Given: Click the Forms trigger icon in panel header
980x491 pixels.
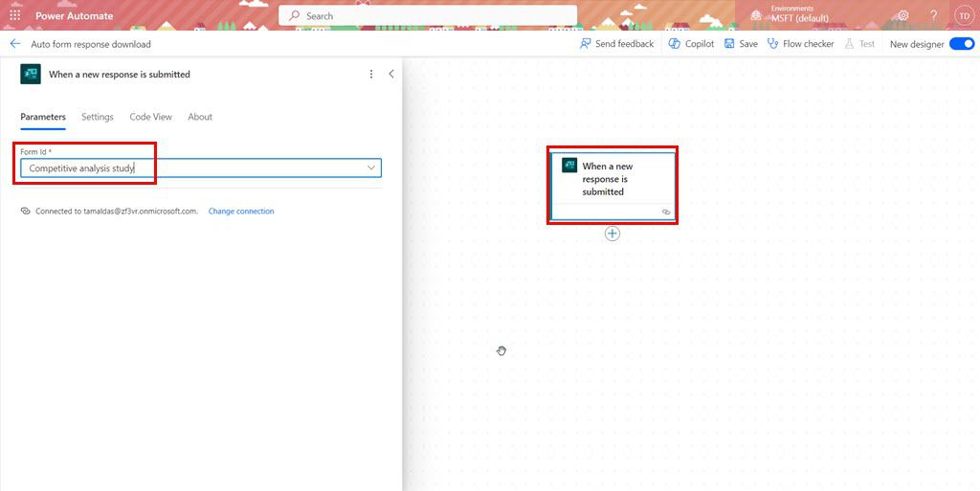Looking at the screenshot, I should click(x=31, y=74).
